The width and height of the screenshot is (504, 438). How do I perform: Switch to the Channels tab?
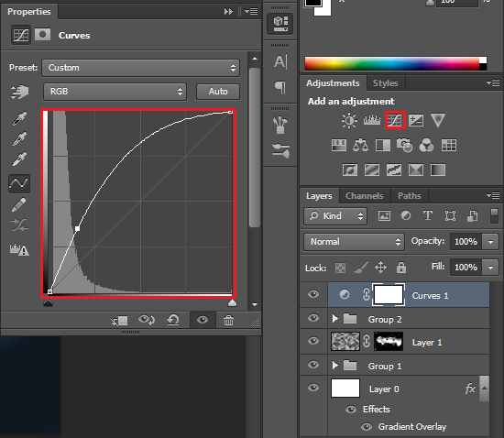pos(365,196)
